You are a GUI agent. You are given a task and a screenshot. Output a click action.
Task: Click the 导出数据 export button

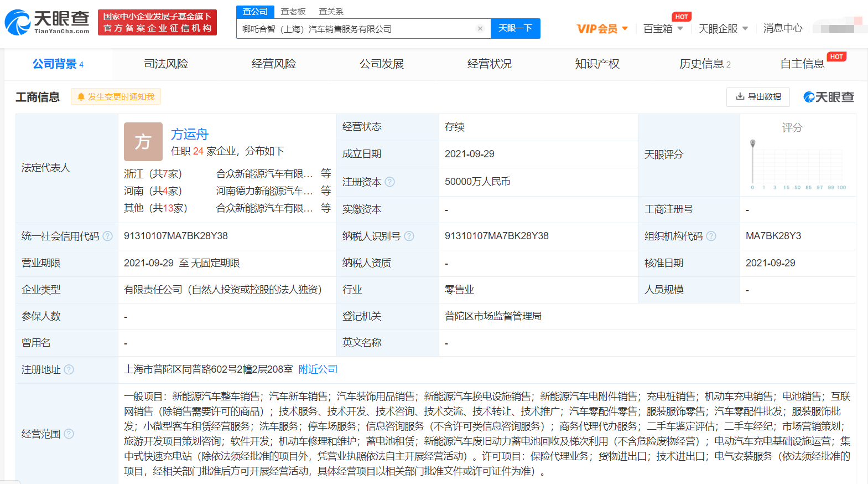coord(758,97)
